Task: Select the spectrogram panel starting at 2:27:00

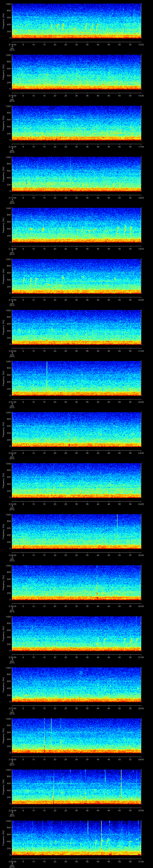Action: 77,685
